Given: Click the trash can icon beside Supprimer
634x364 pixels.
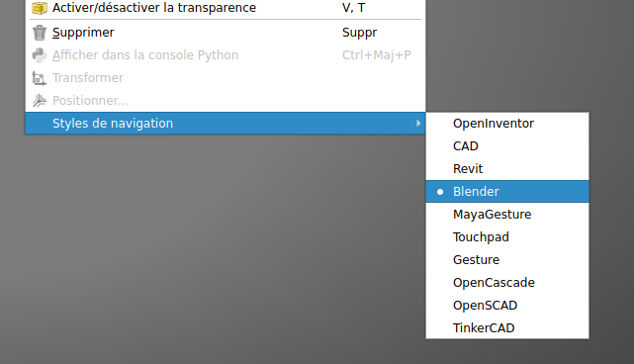Looking at the screenshot, I should 40,33.
